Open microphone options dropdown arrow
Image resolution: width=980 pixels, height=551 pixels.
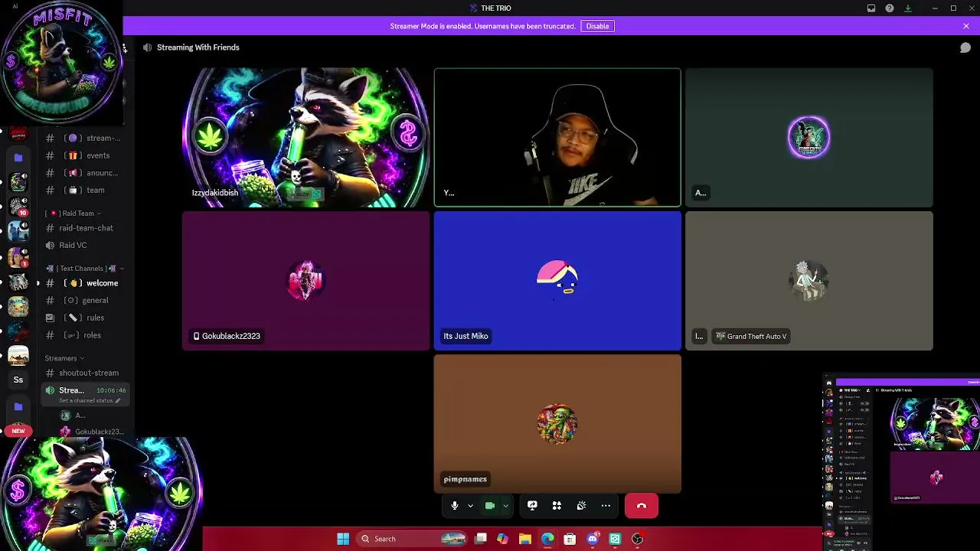coord(470,506)
